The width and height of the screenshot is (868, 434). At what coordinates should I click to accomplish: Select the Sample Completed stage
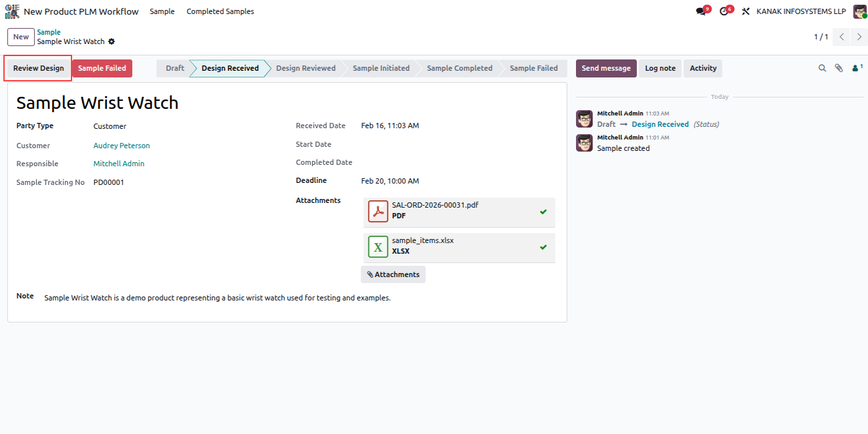(x=460, y=68)
